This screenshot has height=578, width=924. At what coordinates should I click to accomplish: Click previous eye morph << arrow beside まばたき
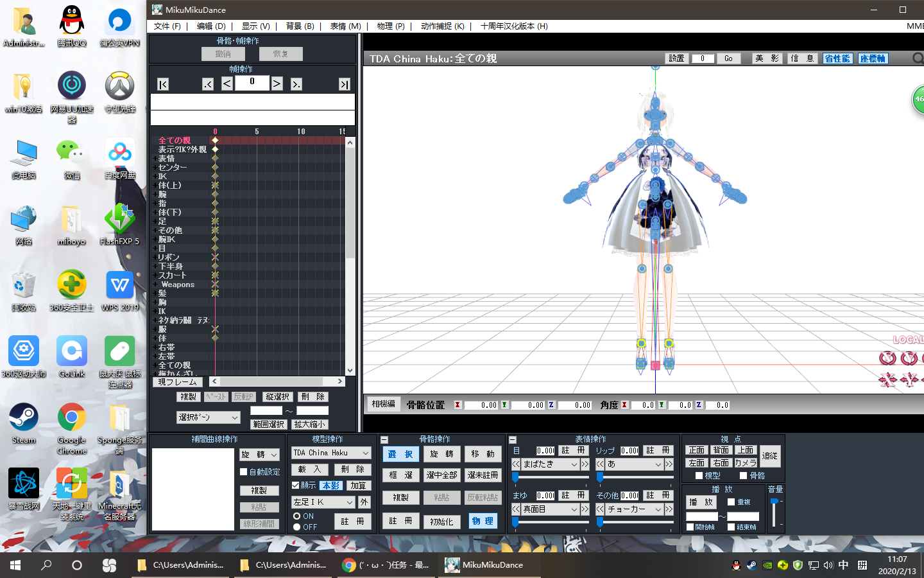tap(516, 464)
